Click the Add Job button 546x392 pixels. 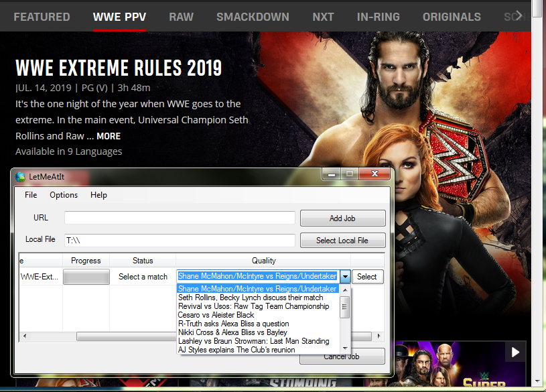(x=342, y=218)
